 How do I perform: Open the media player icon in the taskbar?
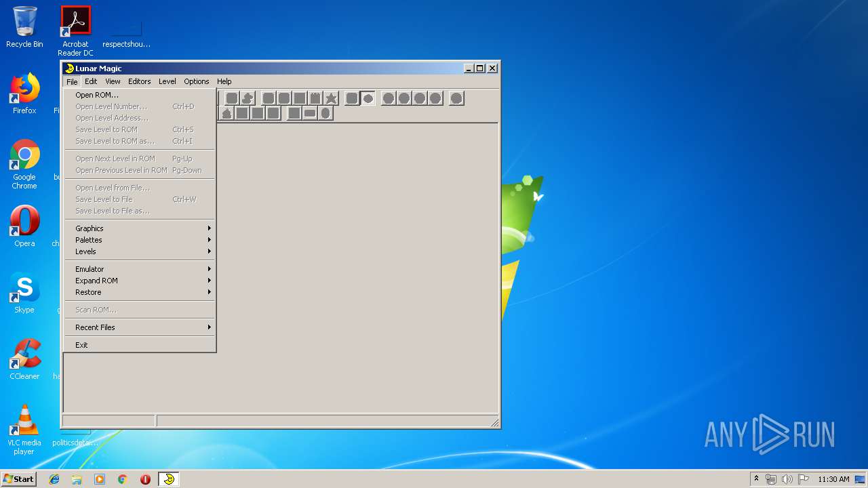click(100, 479)
